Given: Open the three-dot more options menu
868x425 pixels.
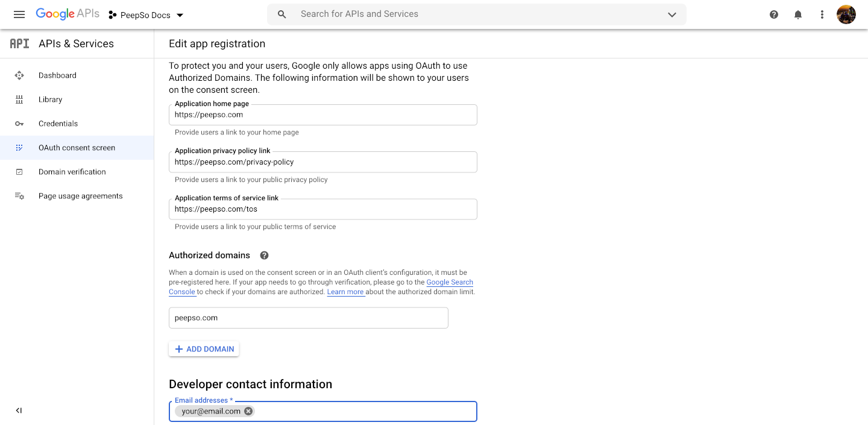Looking at the screenshot, I should [822, 14].
